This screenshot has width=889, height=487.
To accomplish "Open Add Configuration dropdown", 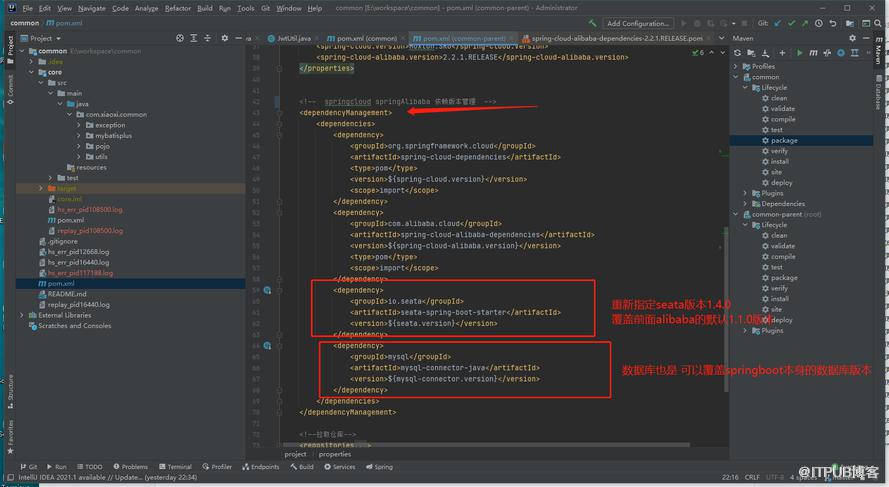I will point(638,23).
